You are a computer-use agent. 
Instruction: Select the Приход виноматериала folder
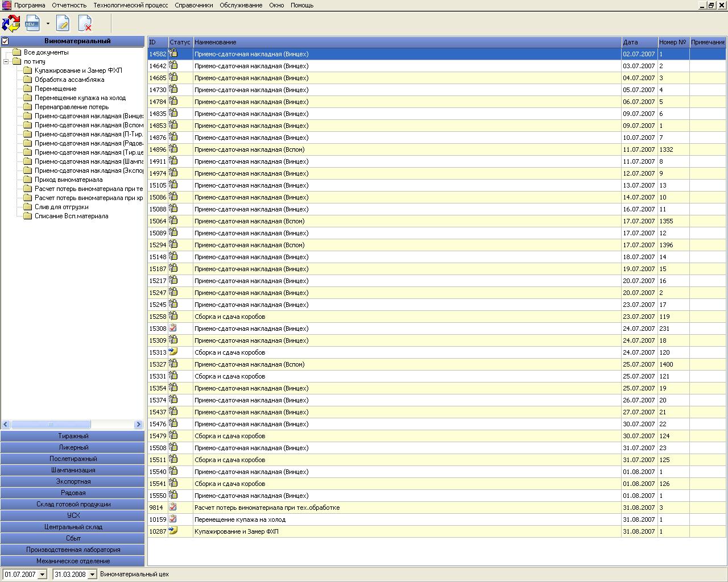tap(68, 180)
